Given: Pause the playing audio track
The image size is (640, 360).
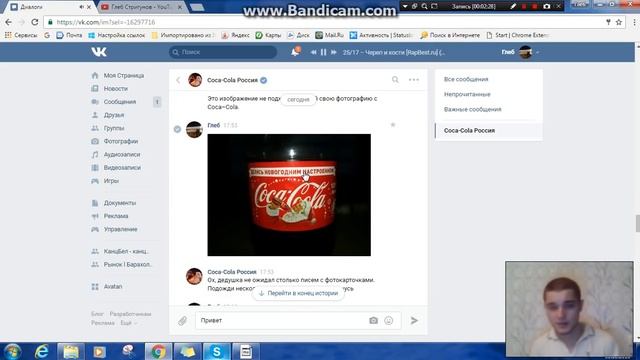Looking at the screenshot, I should [x=323, y=52].
